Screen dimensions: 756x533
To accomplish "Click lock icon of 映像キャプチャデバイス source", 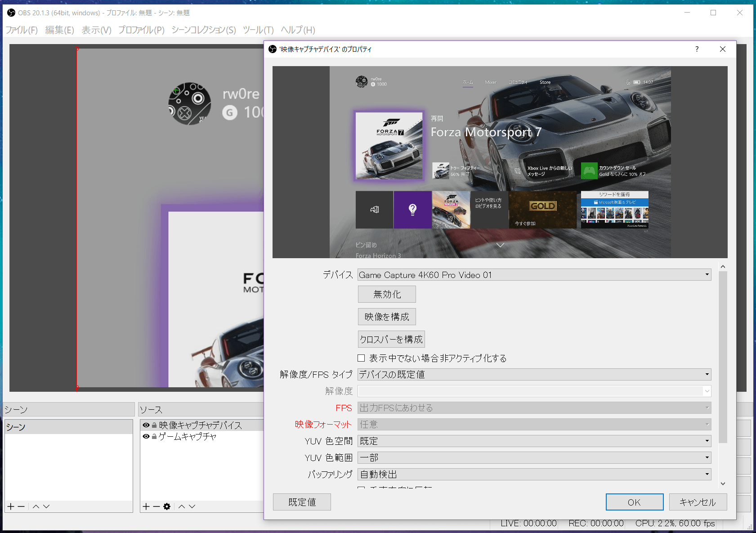I will (154, 425).
